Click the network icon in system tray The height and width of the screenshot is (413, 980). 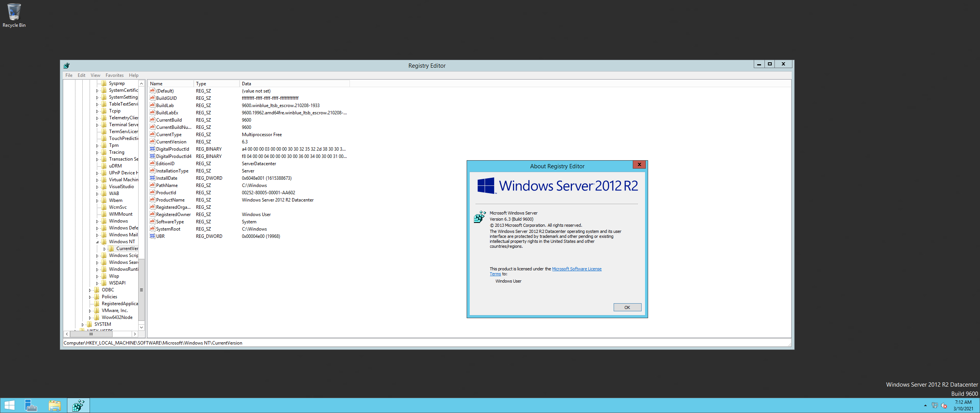(x=934, y=405)
